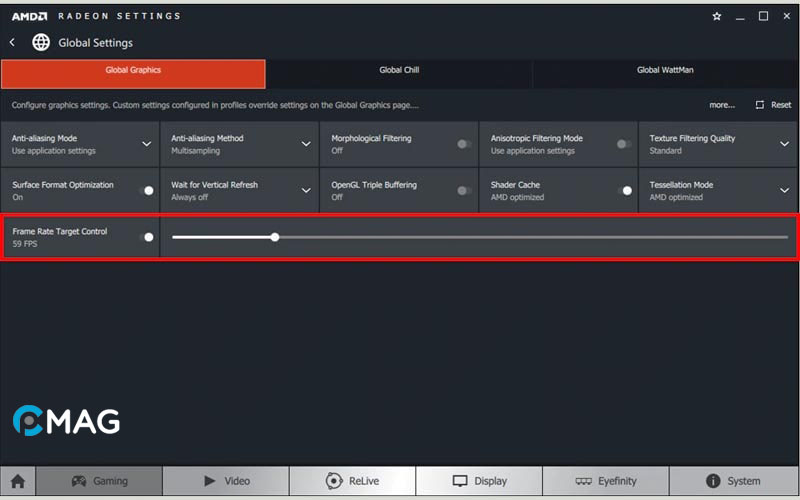Click the Gaming controller icon
The height and width of the screenshot is (500, 800).
[x=79, y=481]
